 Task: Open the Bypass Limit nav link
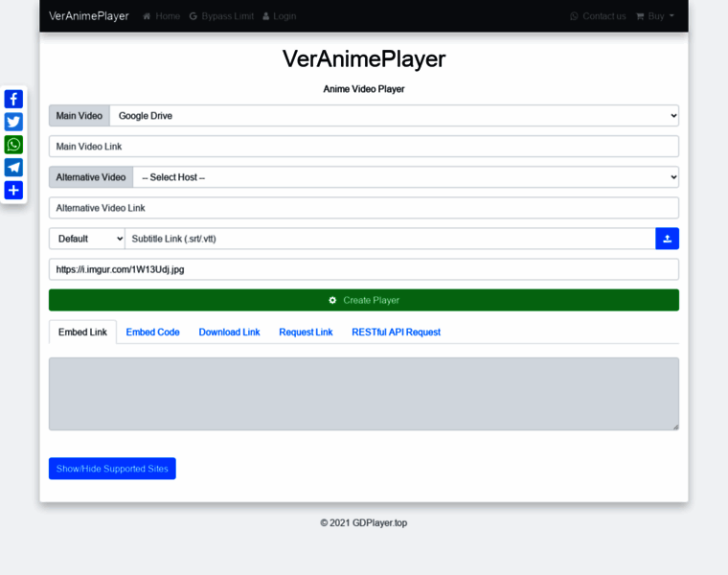(x=221, y=16)
